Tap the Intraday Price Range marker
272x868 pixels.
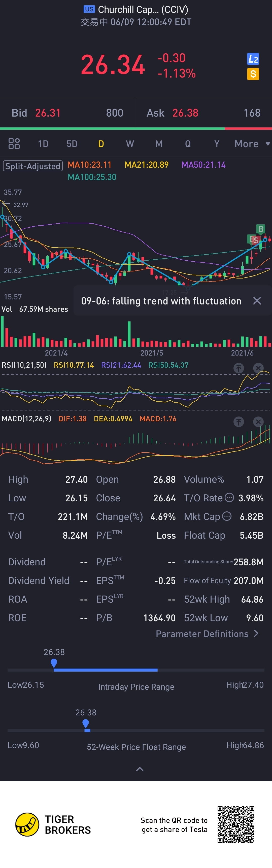tap(54, 663)
